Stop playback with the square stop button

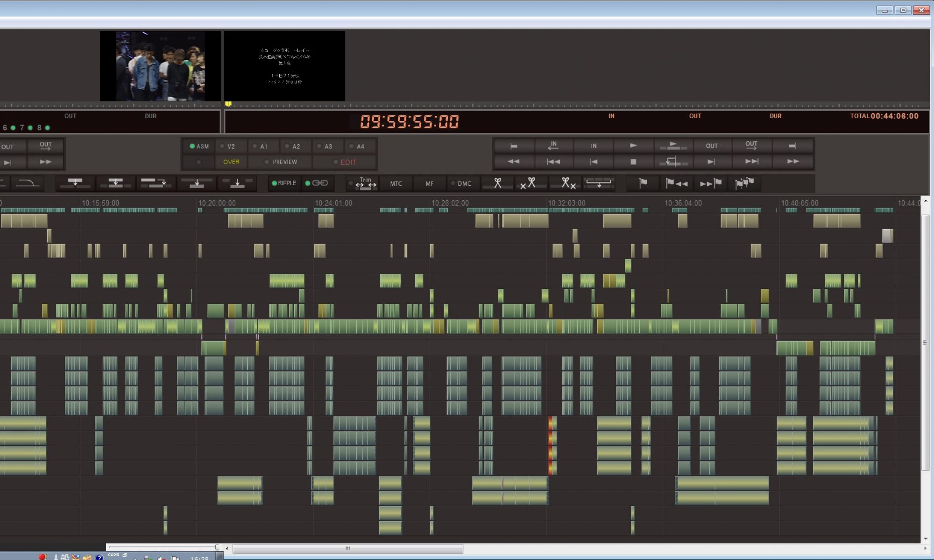click(x=633, y=161)
